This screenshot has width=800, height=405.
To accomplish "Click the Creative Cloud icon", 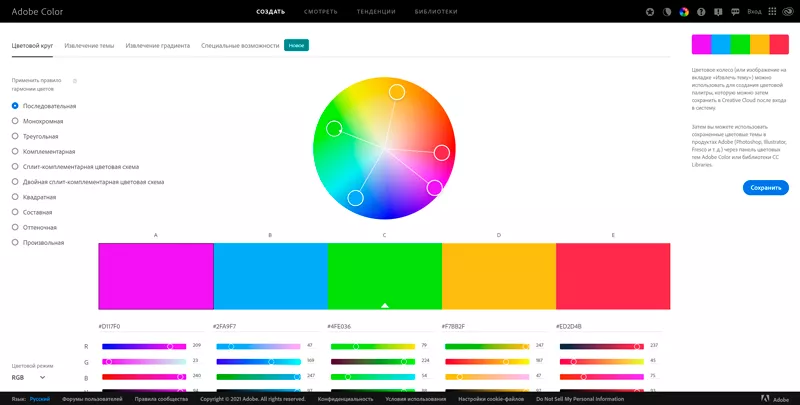I will 788,12.
